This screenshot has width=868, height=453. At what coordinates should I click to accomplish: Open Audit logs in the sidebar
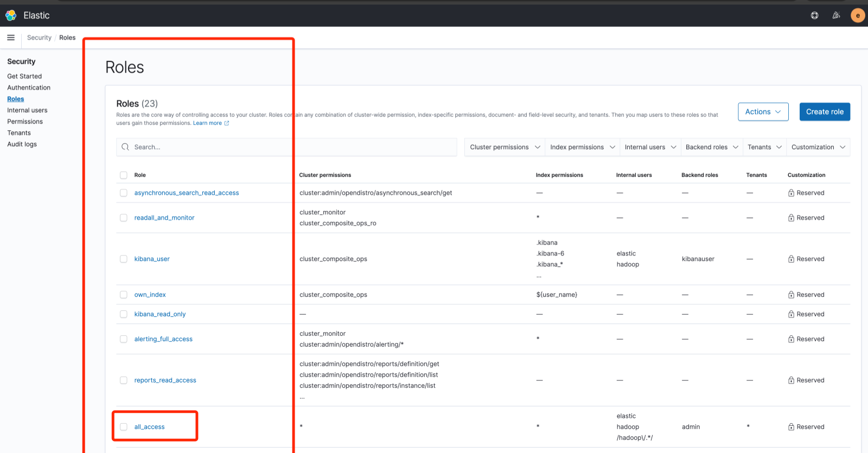point(22,144)
